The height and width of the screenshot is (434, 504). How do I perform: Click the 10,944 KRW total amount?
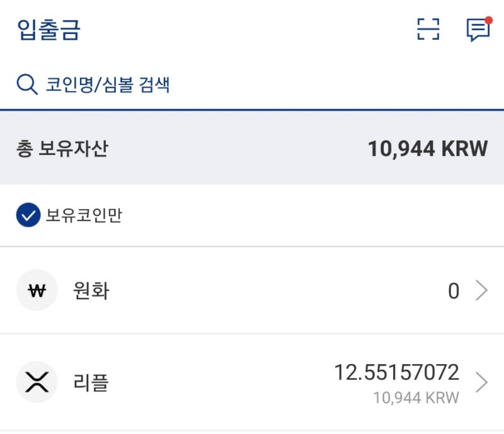click(x=428, y=149)
